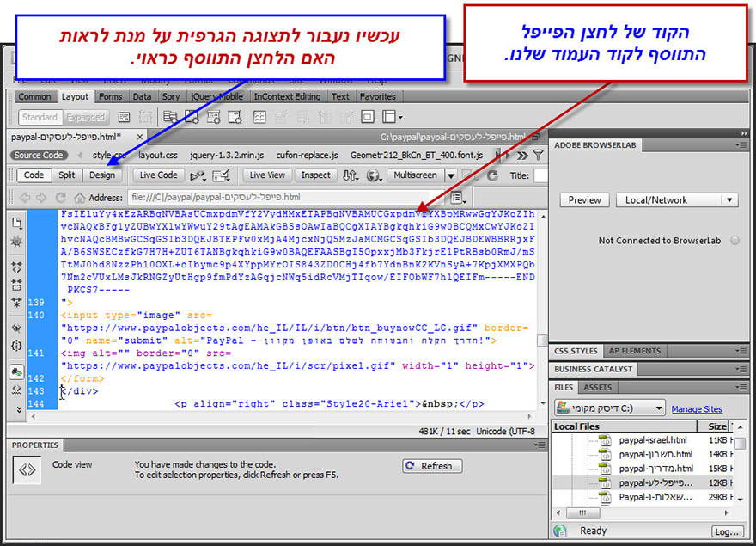
Task: Click the Spry Menu Bar icon
Action: click(x=170, y=117)
